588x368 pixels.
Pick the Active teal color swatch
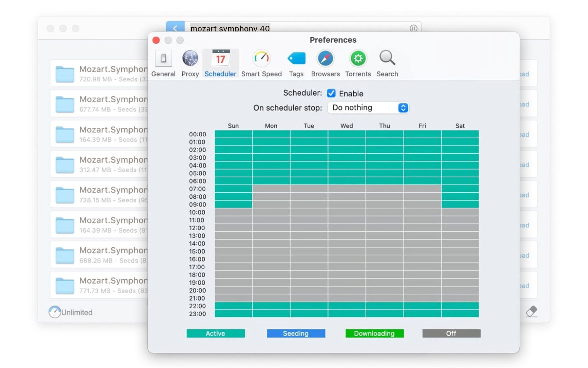[x=215, y=333]
